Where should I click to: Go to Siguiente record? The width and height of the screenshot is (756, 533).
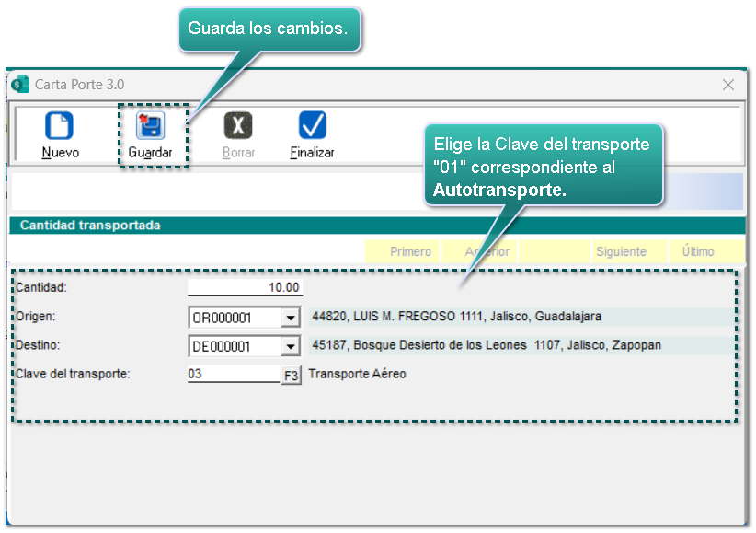point(630,251)
